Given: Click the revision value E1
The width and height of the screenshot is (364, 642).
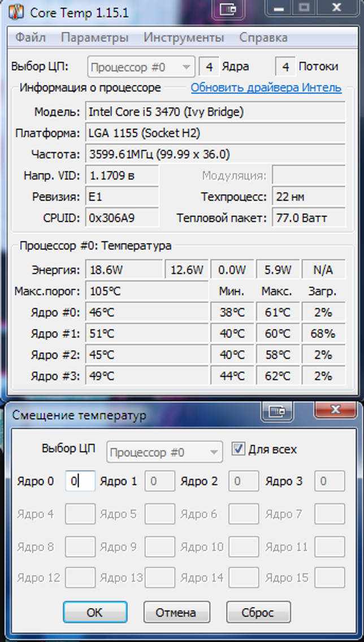Looking at the screenshot, I should pos(122,197).
